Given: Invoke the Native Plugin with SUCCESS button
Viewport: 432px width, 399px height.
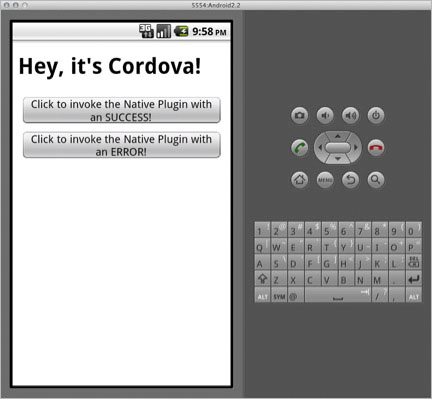Looking at the screenshot, I should click(122, 110).
